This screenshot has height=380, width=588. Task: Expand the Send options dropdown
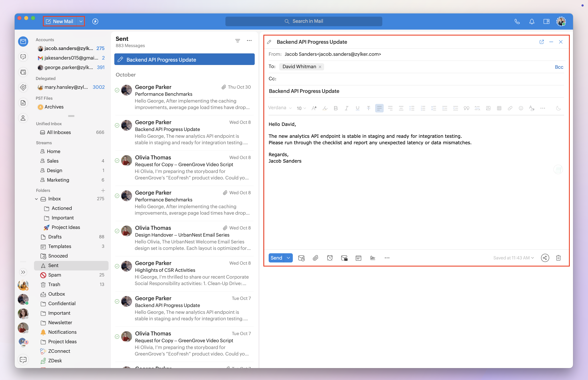click(x=288, y=258)
